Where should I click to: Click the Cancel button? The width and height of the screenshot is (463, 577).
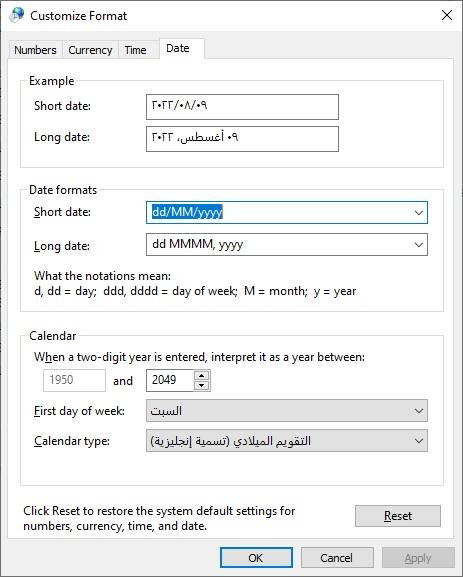tap(337, 557)
